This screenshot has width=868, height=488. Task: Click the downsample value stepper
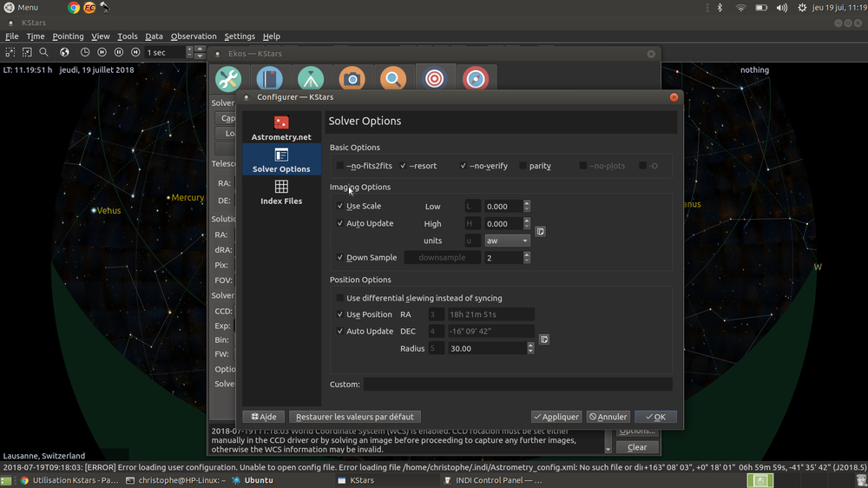point(527,258)
